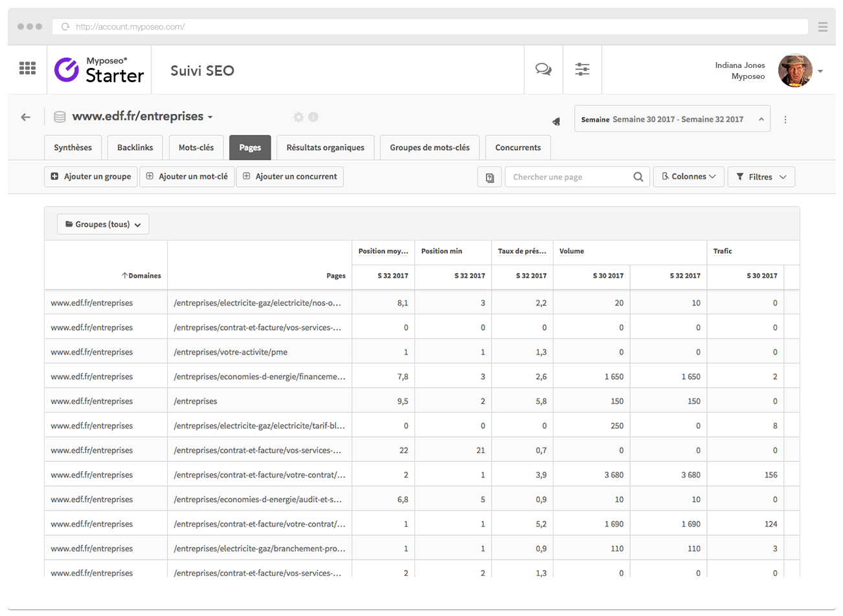Expand the user account dropdown arrow
The width and height of the screenshot is (843, 616).
tap(820, 71)
